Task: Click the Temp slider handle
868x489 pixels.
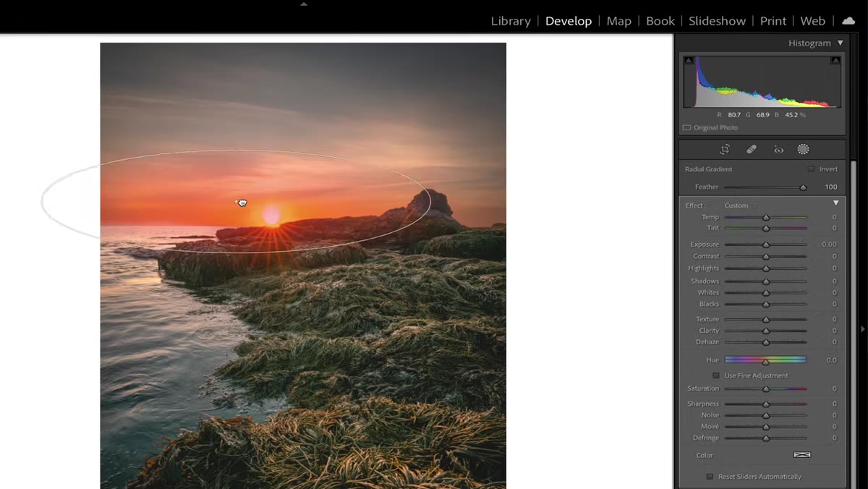Action: click(x=766, y=218)
